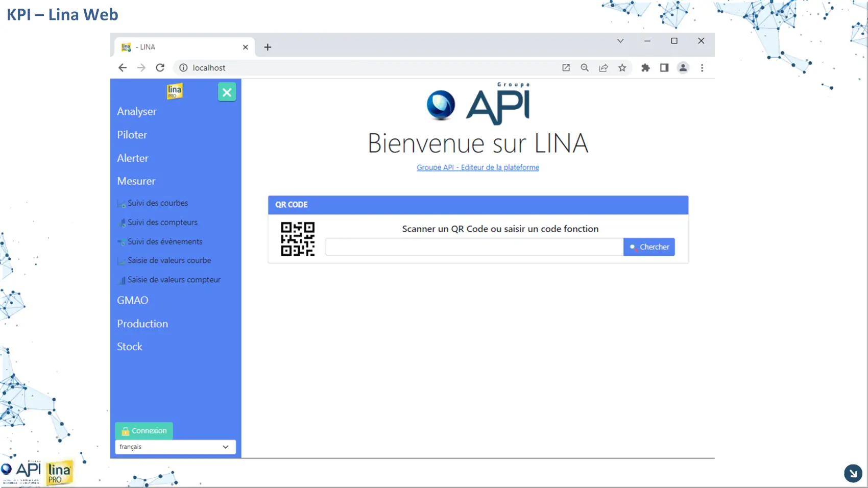Reload the localhost page
868x488 pixels.
[160, 68]
